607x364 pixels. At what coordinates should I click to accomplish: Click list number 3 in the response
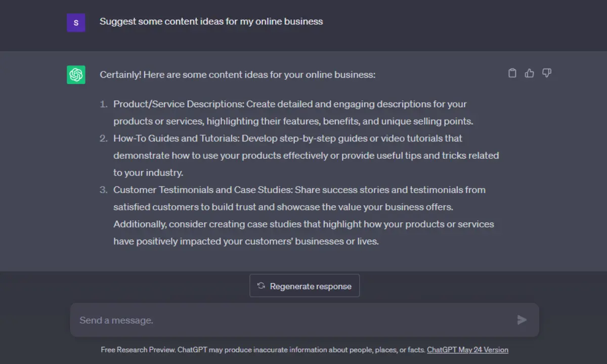[x=103, y=190]
